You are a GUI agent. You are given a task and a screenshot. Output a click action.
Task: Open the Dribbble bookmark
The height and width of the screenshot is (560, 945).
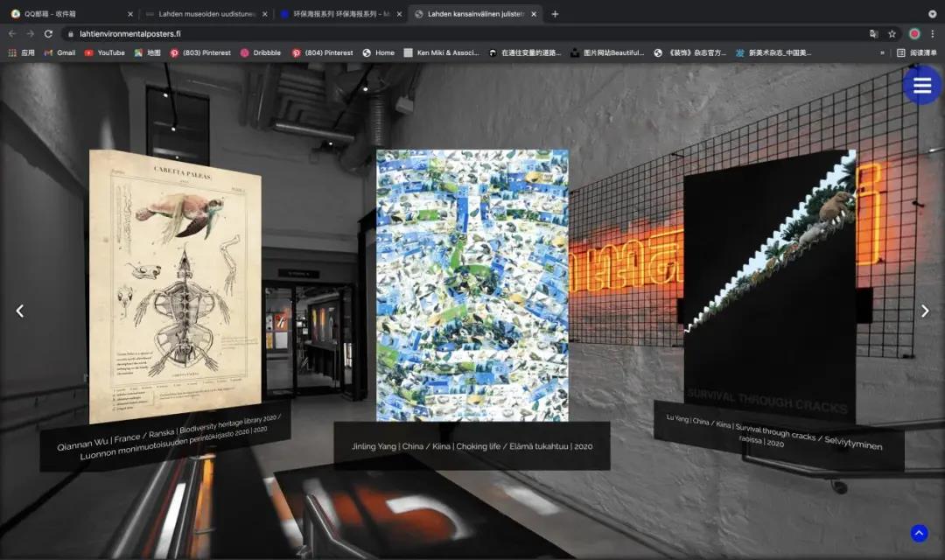(x=261, y=53)
